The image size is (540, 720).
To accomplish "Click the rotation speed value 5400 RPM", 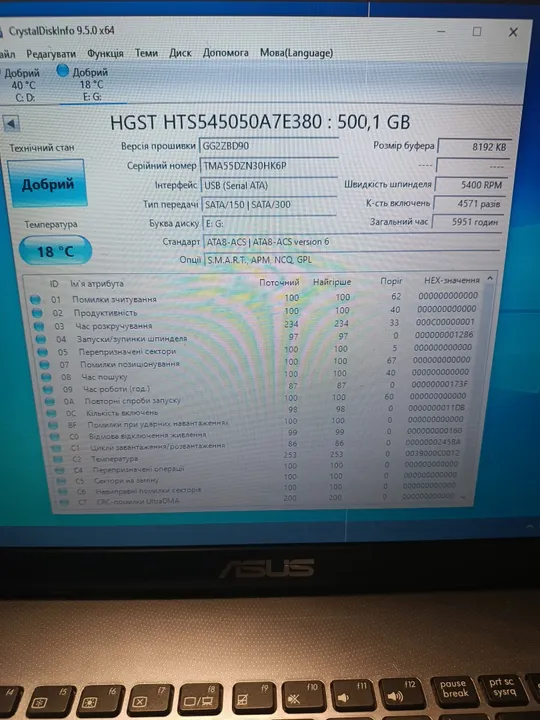I will coord(471,185).
